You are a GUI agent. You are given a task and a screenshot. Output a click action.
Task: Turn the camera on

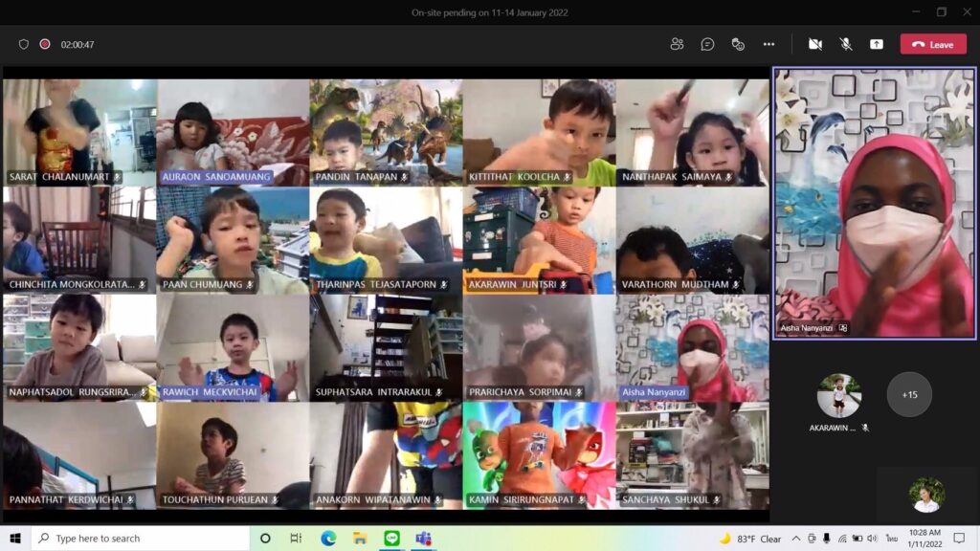pyautogui.click(x=815, y=44)
